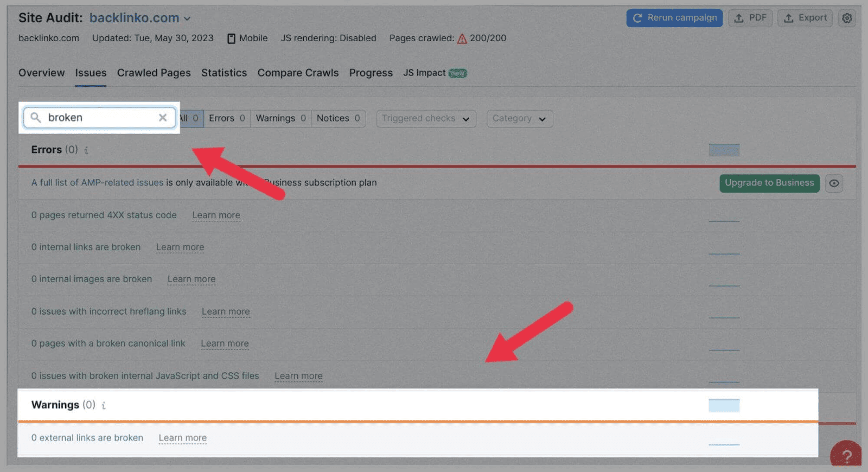Click the Rerun campaign button
Screen dimensions: 868x472
pos(674,18)
